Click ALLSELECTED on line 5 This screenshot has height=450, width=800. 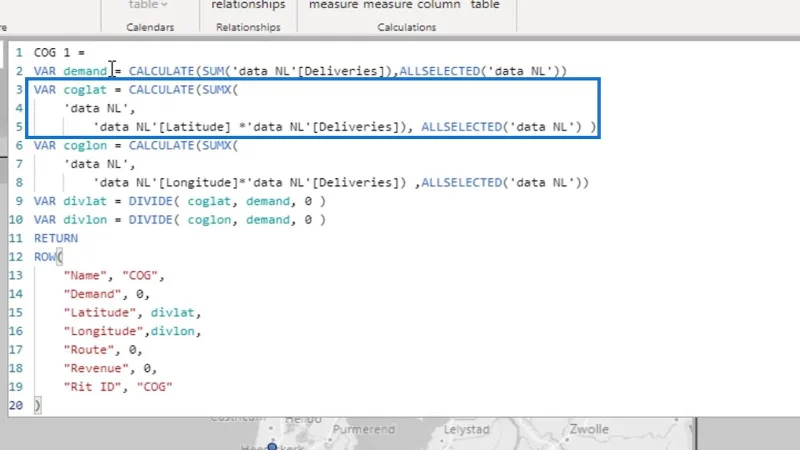tap(461, 127)
